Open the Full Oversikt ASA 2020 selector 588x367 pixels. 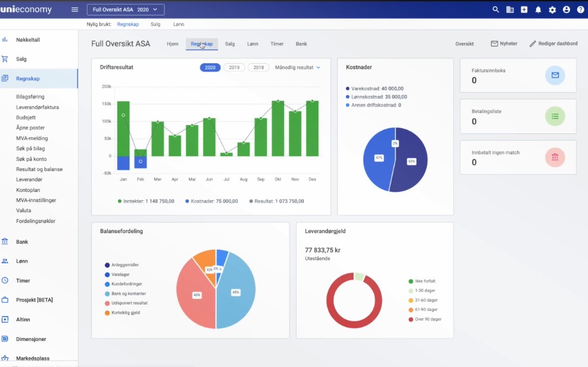coord(126,10)
